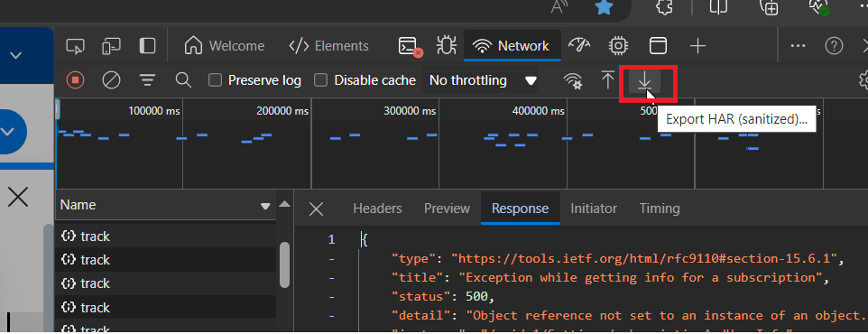868x334 pixels.
Task: Toggle device emulation icon
Action: tap(111, 46)
